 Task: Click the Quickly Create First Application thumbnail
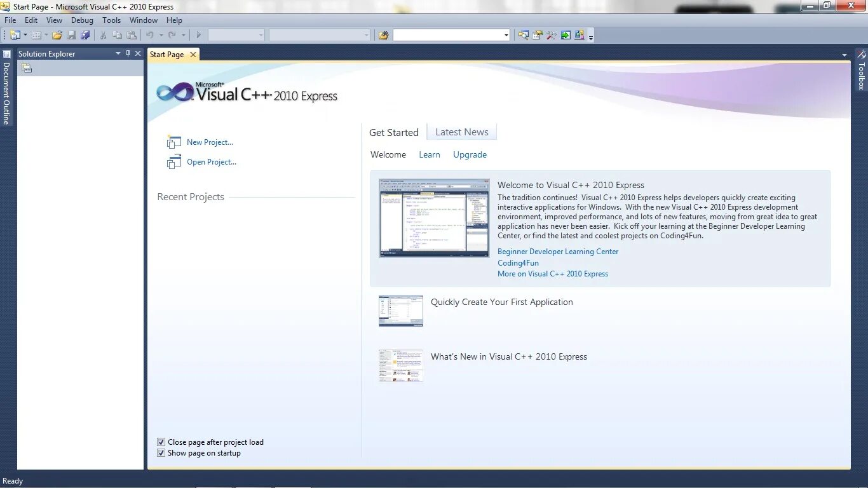point(401,311)
